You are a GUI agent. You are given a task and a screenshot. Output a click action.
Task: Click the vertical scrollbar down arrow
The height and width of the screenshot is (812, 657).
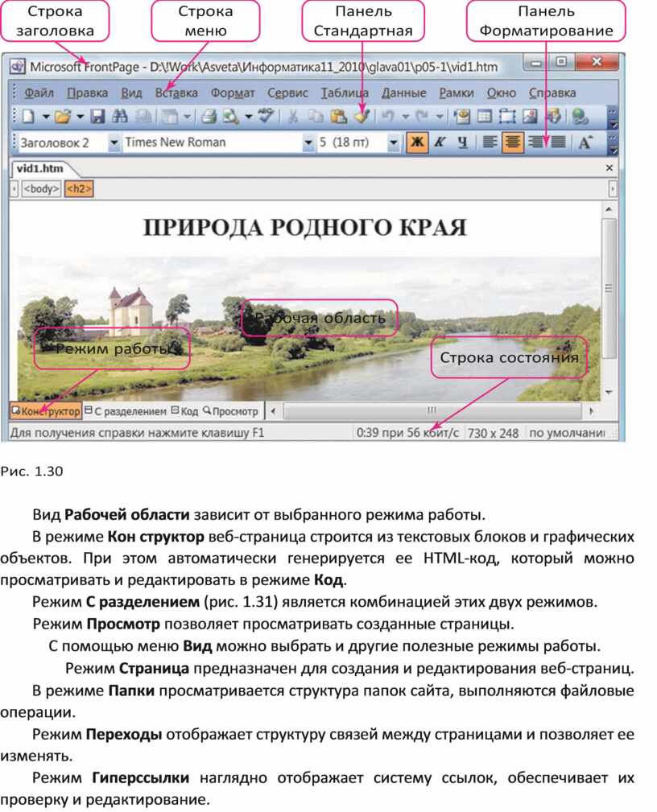click(x=609, y=393)
